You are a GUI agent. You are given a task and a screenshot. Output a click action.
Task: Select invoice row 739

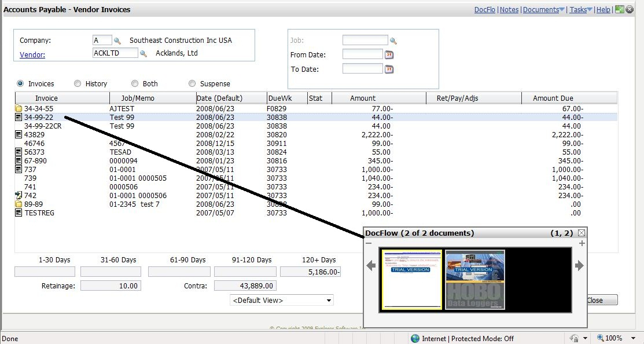(x=317, y=178)
